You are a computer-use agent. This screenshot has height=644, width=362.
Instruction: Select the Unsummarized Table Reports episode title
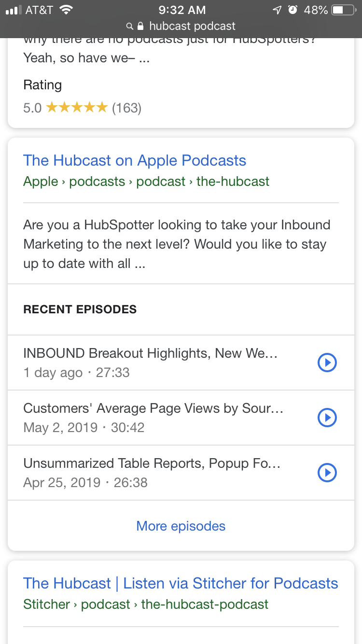(x=152, y=463)
